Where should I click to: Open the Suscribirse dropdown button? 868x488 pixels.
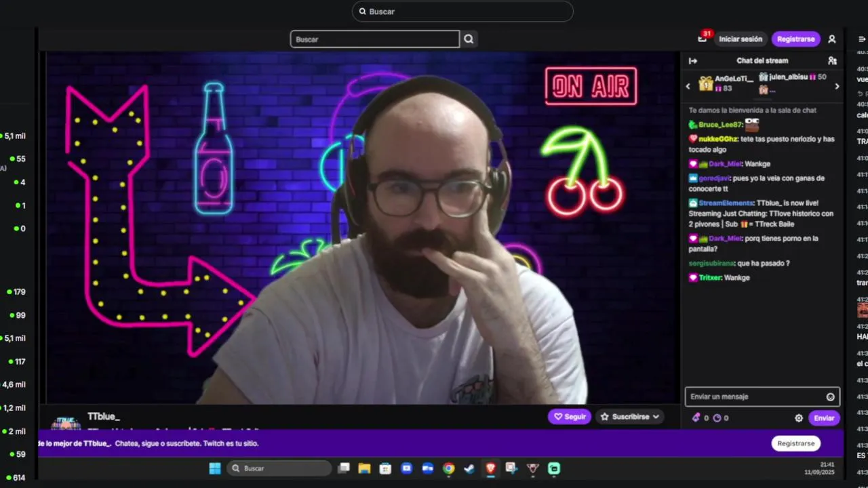point(630,417)
